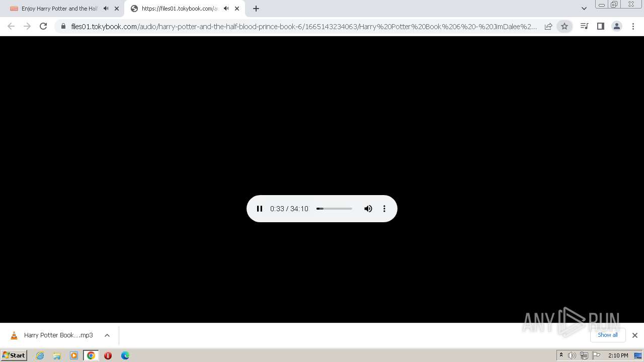The width and height of the screenshot is (644, 362).
Task: Close the files01.tokybook.com tab
Action: point(237,9)
